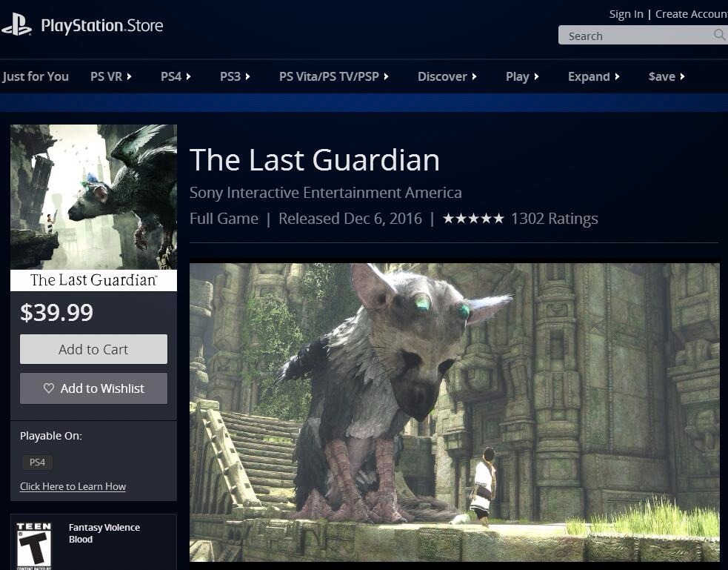
Task: Open the Discover menu
Action: click(x=447, y=76)
